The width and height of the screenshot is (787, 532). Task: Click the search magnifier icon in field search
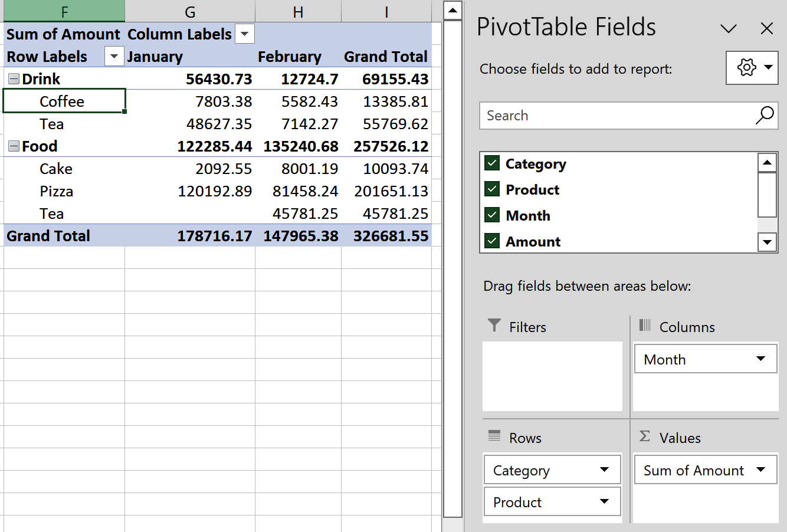765,116
